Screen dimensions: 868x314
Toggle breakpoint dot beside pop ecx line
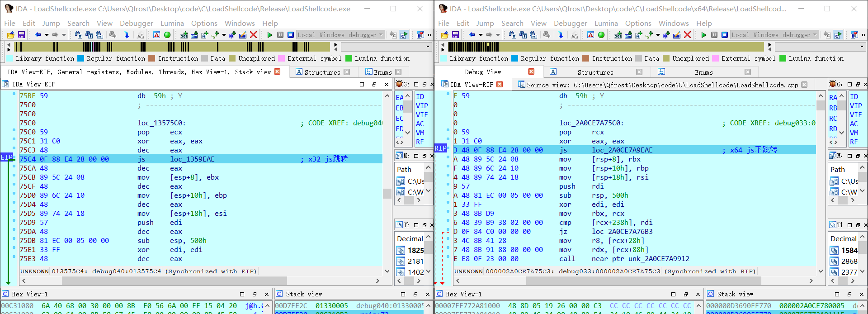[x=14, y=132]
